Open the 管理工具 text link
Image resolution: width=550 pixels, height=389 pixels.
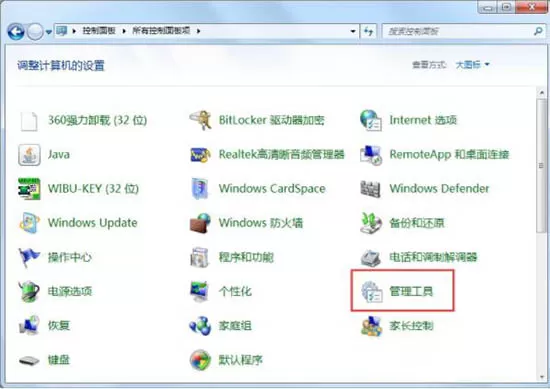pyautogui.click(x=411, y=291)
